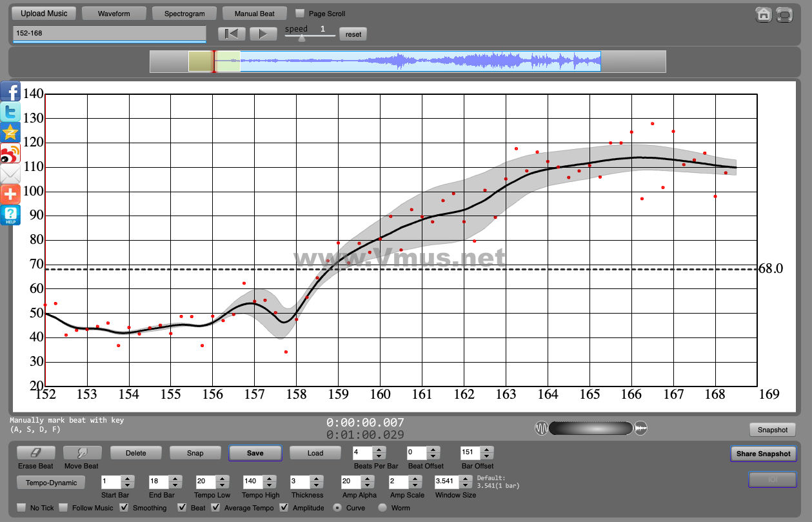
Task: Toggle the Smoothing checkbox
Action: [124, 508]
